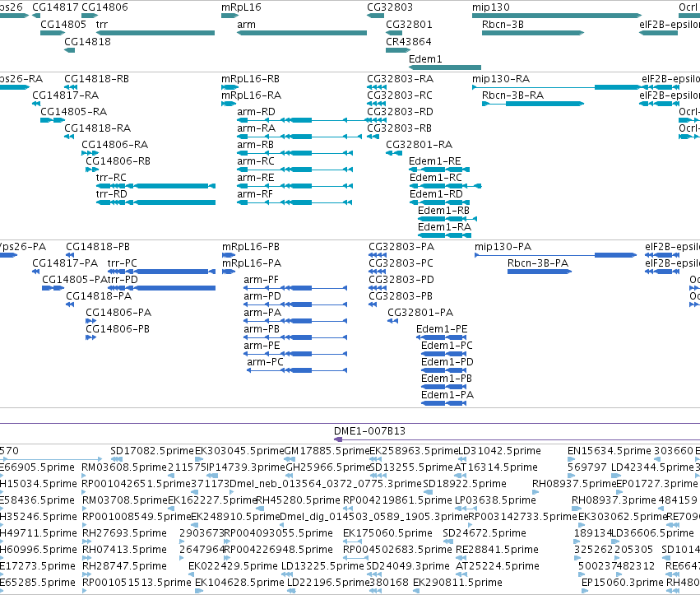
Task: Select the 'trr-PC' protein label
Action: click(123, 263)
